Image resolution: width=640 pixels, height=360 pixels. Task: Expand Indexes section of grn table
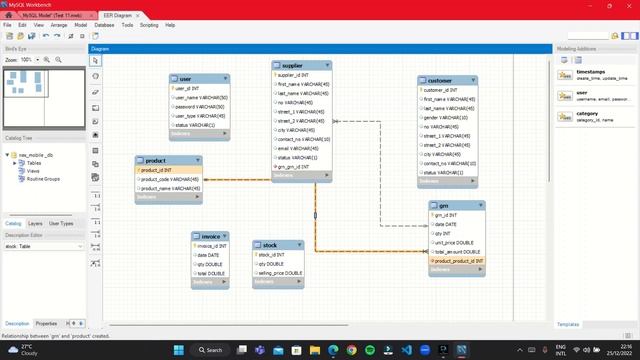[x=480, y=269]
